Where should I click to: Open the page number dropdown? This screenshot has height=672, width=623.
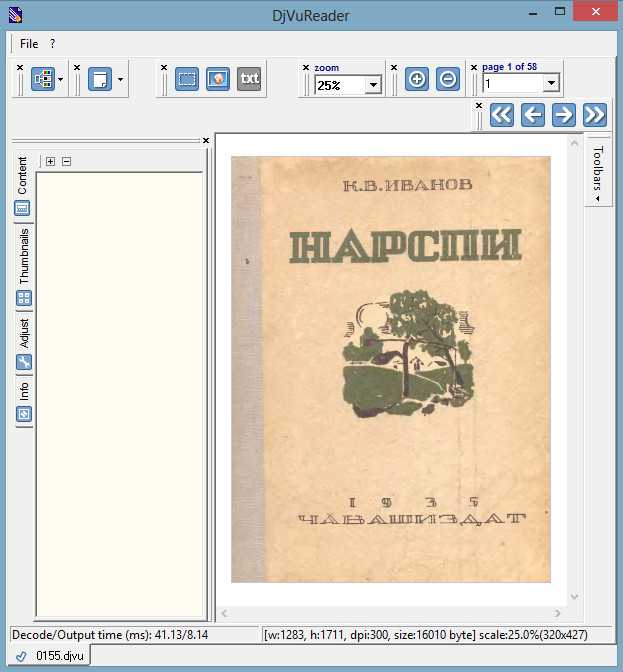(551, 83)
